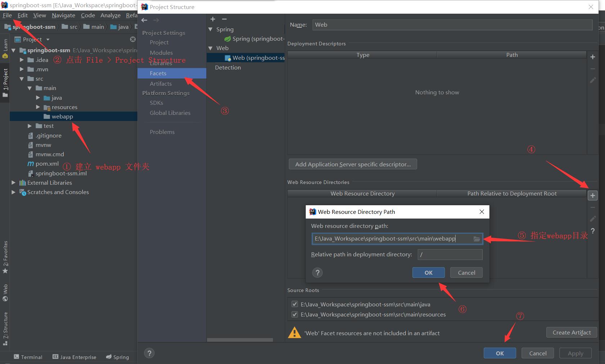Expand the .idea folder in project tree

coord(22,60)
